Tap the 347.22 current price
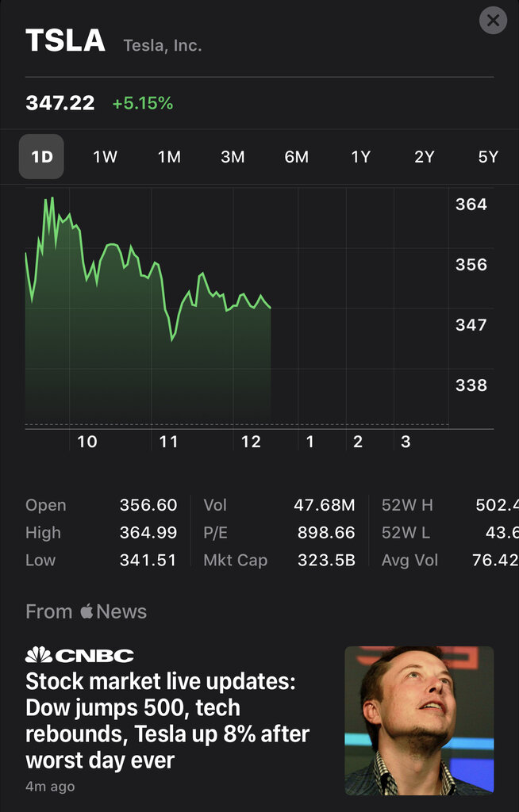 [x=60, y=103]
